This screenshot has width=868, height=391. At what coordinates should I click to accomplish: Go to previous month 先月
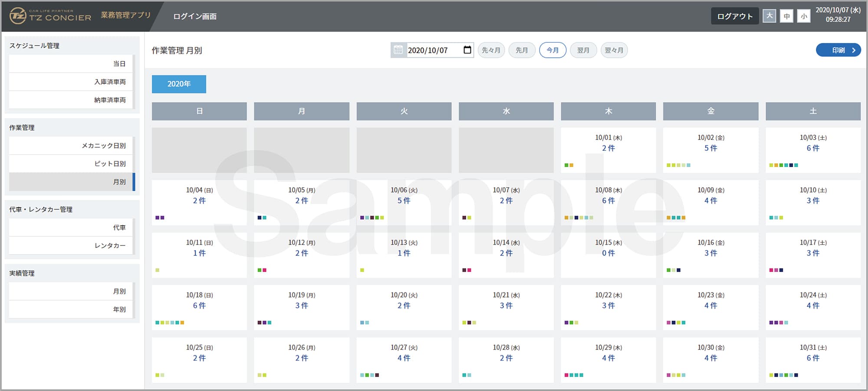[522, 50]
